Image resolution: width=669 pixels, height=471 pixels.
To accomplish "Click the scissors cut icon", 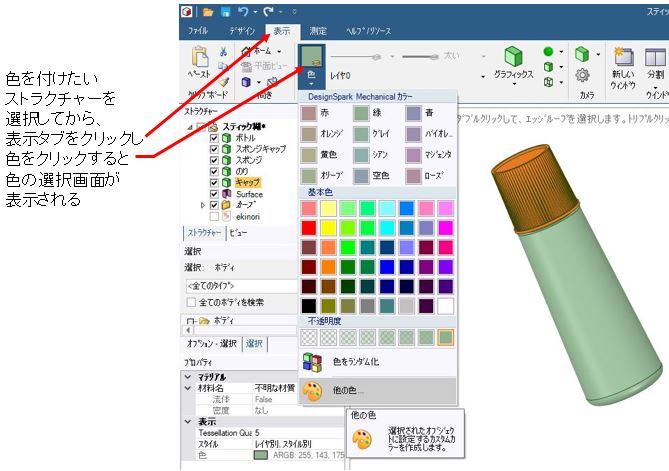I will point(223,52).
